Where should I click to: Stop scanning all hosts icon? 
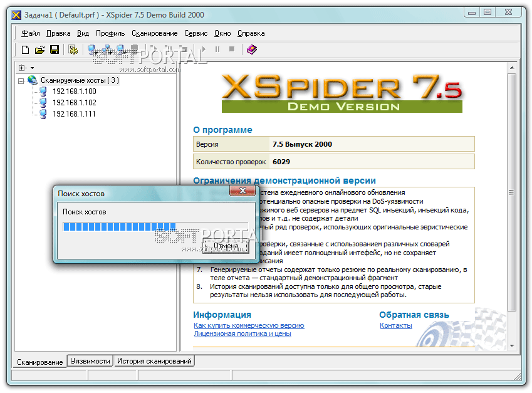pos(184,48)
